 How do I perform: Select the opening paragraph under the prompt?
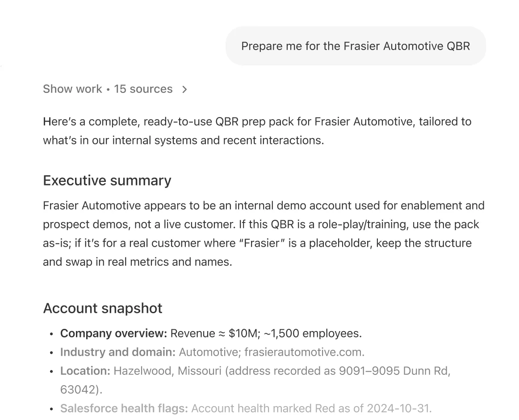pos(257,130)
